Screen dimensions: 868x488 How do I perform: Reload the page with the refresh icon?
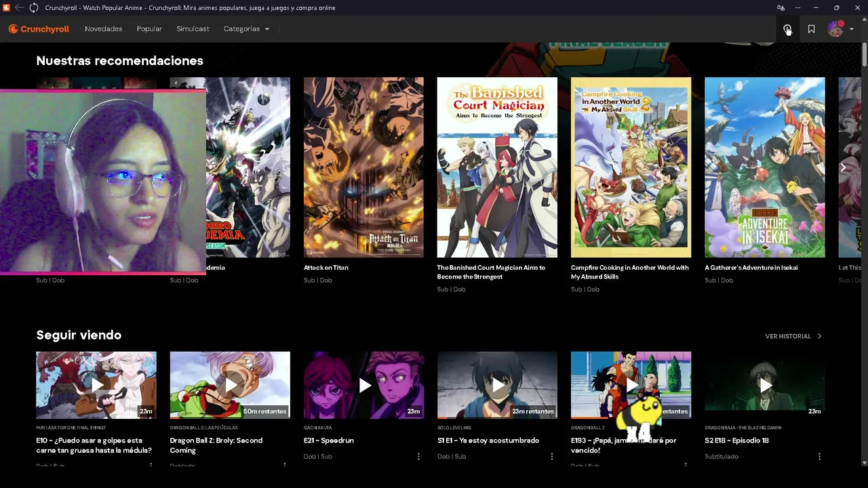(34, 7)
